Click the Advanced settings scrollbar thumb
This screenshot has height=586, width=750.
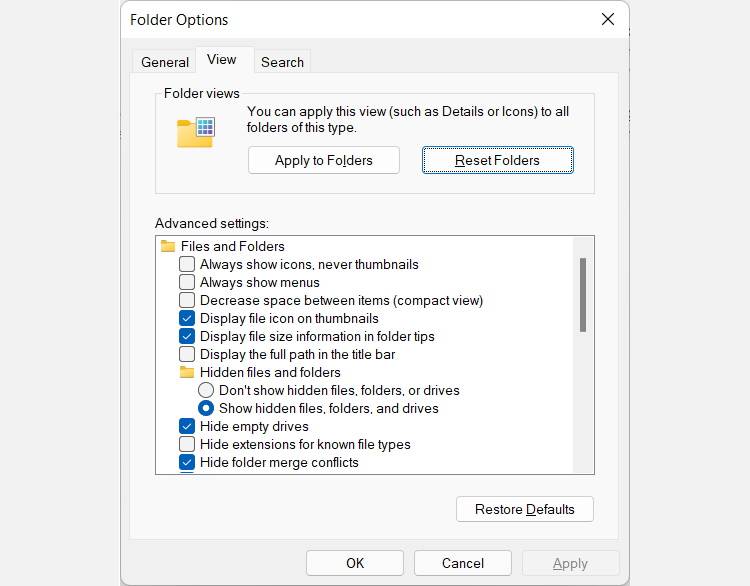pyautogui.click(x=583, y=294)
